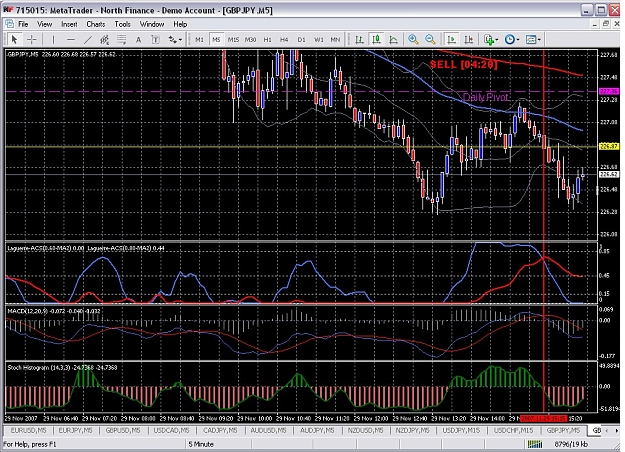This screenshot has width=625, height=452.
Task: Click the Daily Pivot label on chart
Action: (485, 97)
